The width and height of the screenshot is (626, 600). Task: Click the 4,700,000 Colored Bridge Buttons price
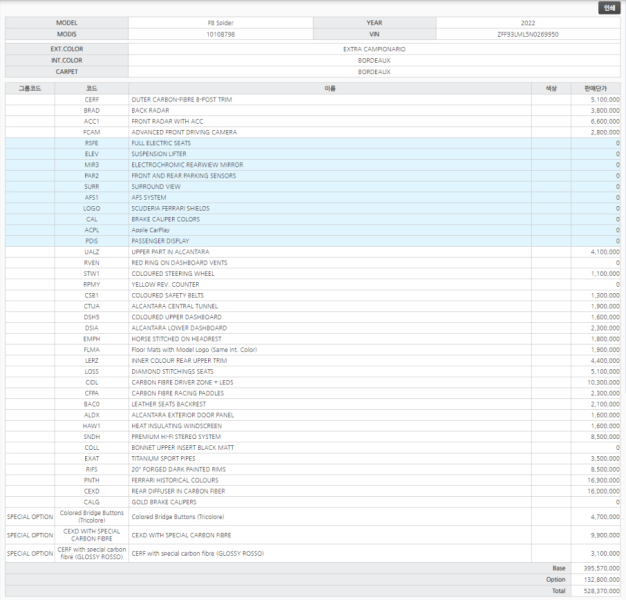point(605,517)
